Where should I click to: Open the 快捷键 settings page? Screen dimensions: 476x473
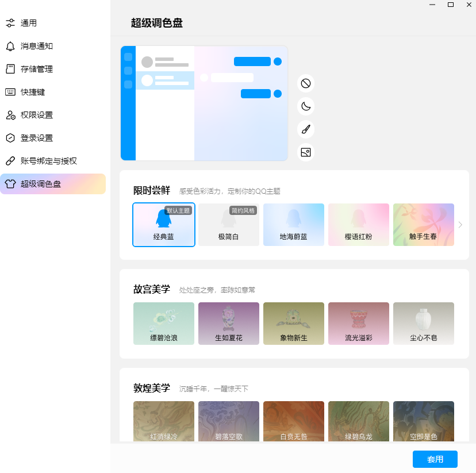[53, 92]
